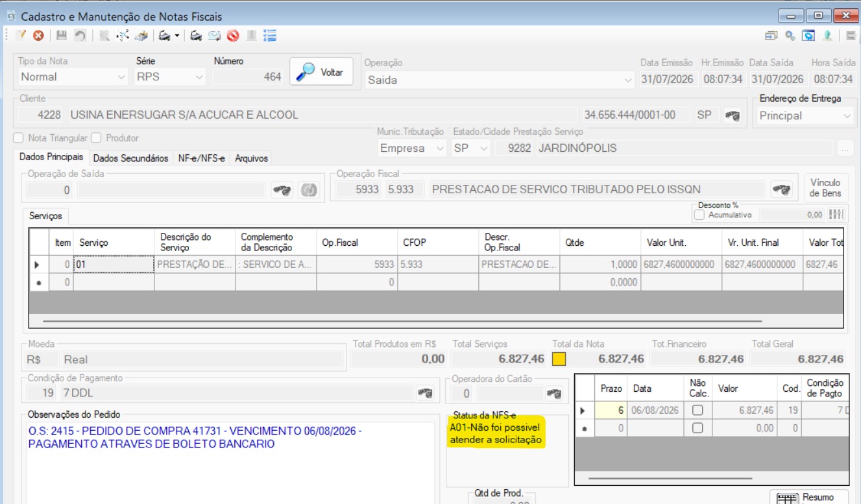This screenshot has height=504, width=861.
Task: Open the NF-e/NFS-e tab
Action: click(202, 158)
